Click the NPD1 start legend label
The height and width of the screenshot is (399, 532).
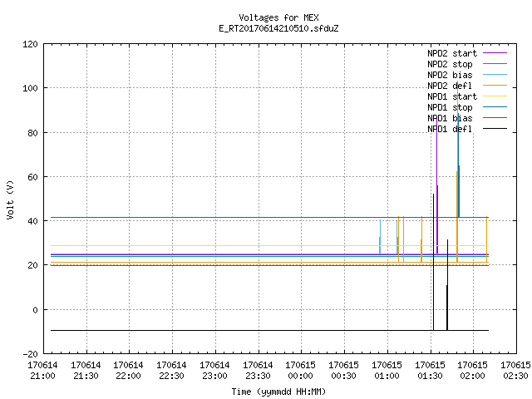[x=452, y=96]
